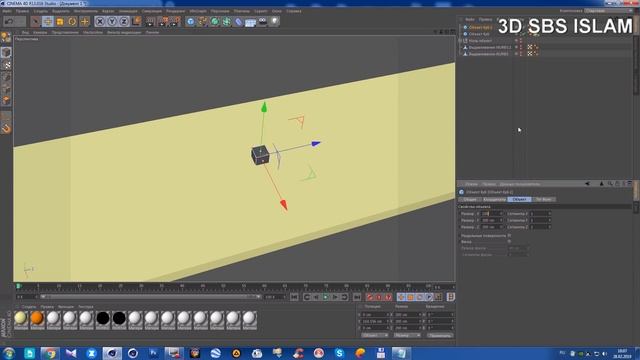Select Выдавливание NURBS.1 in object manager
Screen dimensions: 640x360
[490, 47]
